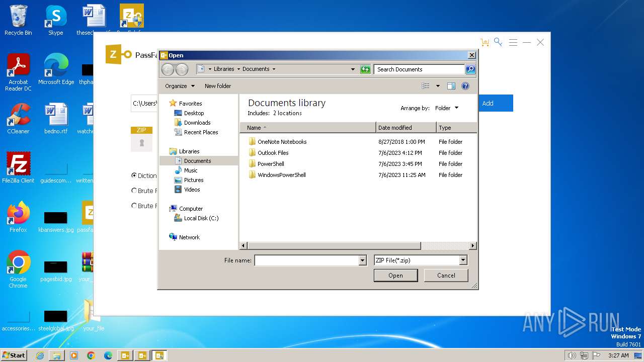This screenshot has width=644, height=362.
Task: Click the shopping cart icon in PassFab
Action: pyautogui.click(x=485, y=42)
